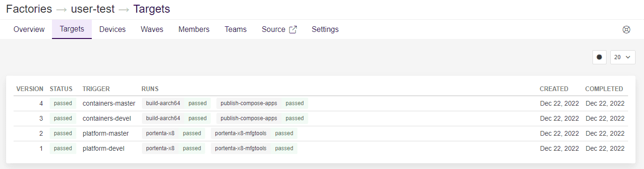The height and width of the screenshot is (169, 644).
Task: Click passed status badge of version 2
Action: (x=63, y=133)
